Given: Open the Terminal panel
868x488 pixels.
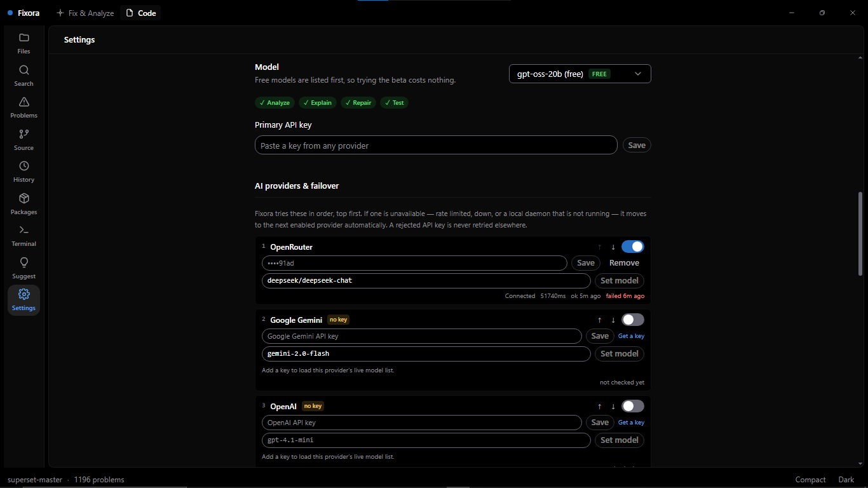Looking at the screenshot, I should coord(24,236).
